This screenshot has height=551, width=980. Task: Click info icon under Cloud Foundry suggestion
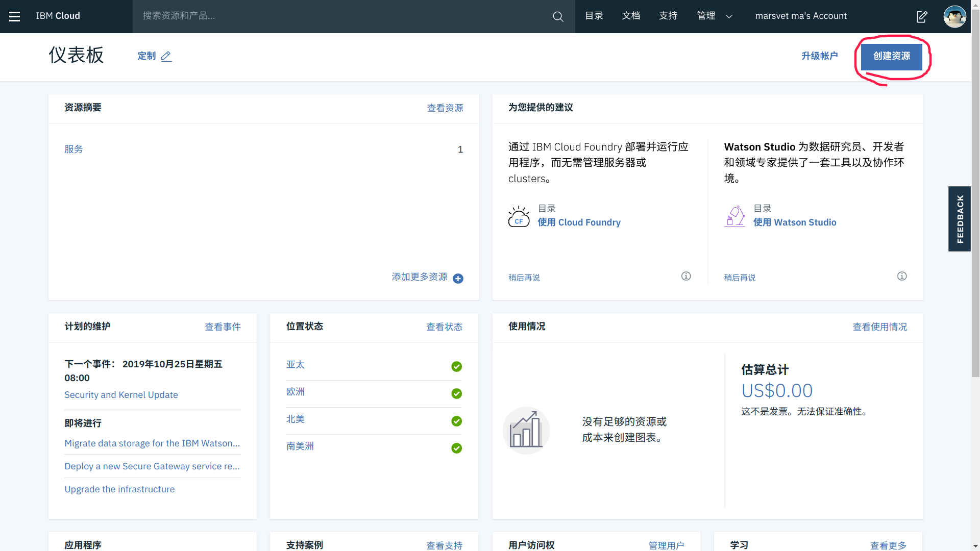[x=686, y=276]
